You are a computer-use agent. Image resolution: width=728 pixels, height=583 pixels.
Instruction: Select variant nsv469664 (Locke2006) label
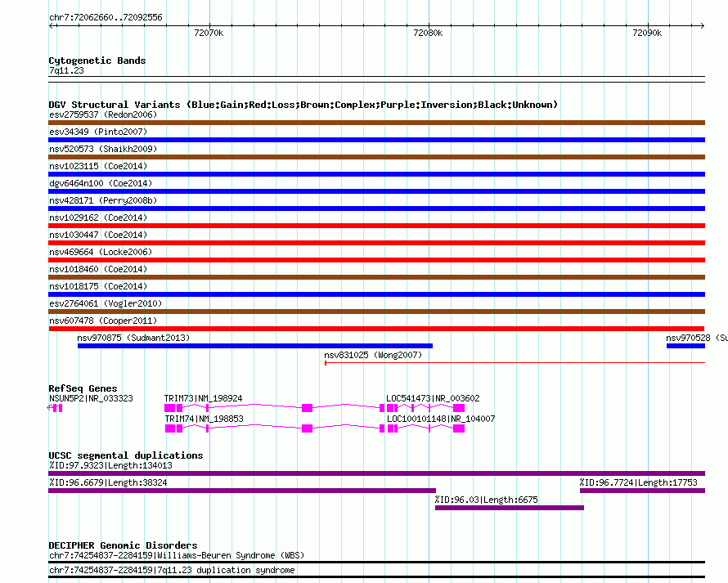pyautogui.click(x=101, y=252)
